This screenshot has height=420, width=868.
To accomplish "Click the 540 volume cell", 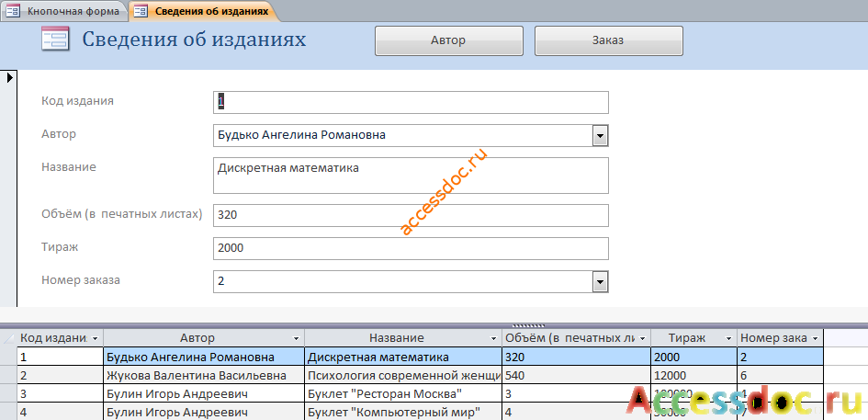I will coord(576,376).
